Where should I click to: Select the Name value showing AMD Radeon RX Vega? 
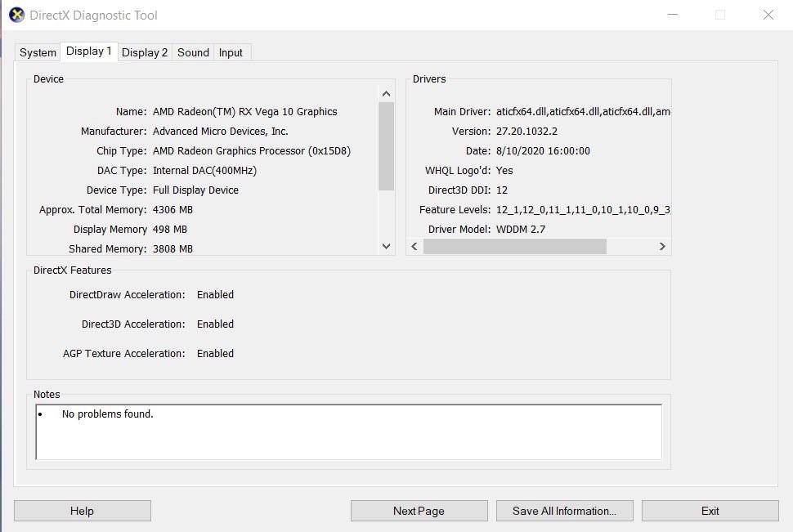tap(244, 111)
